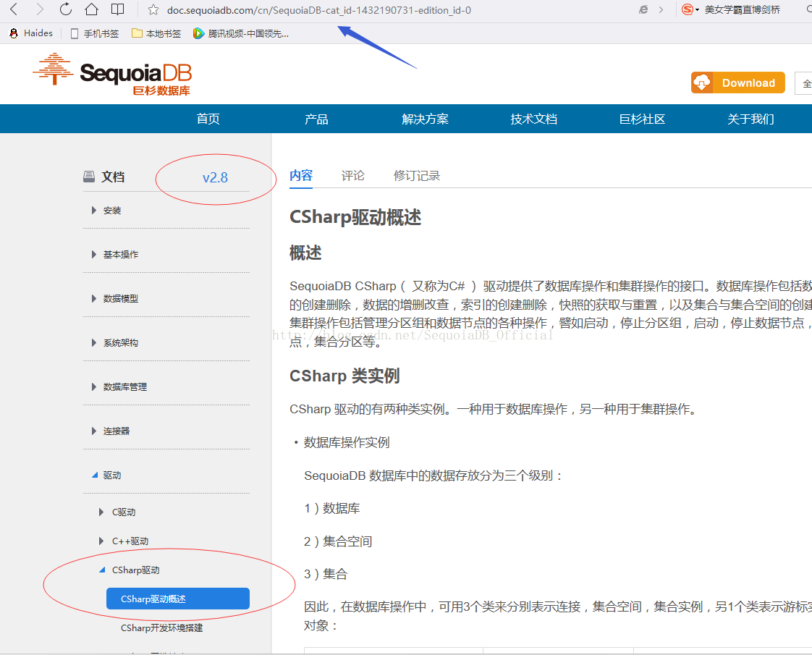Open the 本地书签 folder
The image size is (812, 655).
(156, 34)
